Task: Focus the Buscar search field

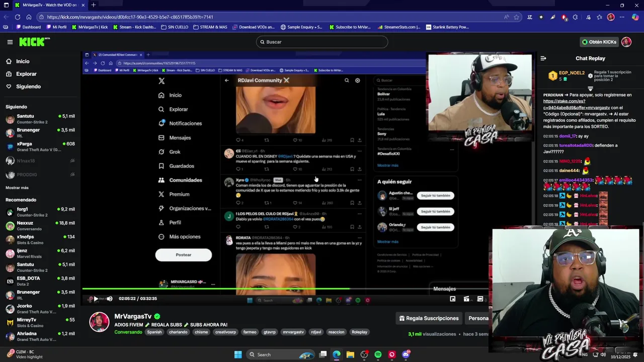Action: pyautogui.click(x=322, y=42)
